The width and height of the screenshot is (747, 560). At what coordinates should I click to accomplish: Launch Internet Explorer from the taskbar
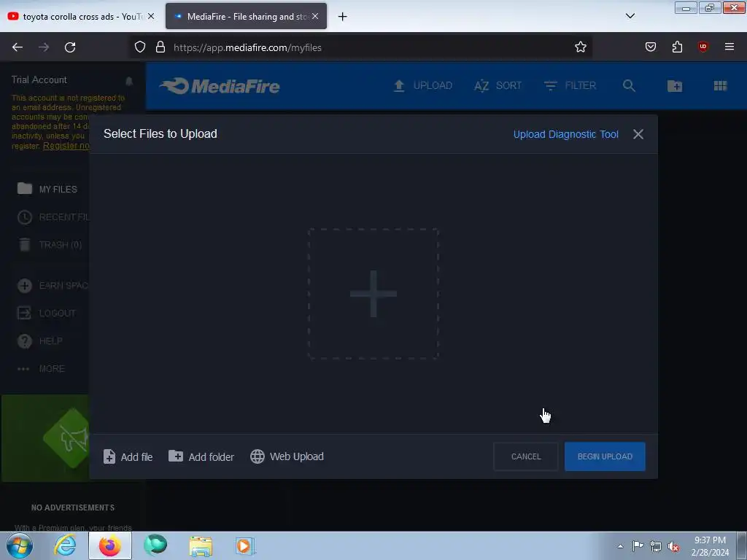click(x=65, y=545)
